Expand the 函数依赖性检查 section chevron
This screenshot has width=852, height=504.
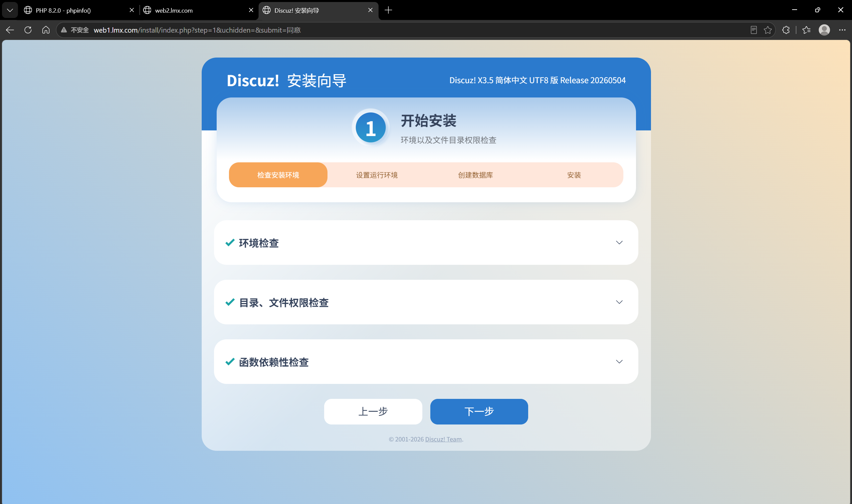[619, 362]
